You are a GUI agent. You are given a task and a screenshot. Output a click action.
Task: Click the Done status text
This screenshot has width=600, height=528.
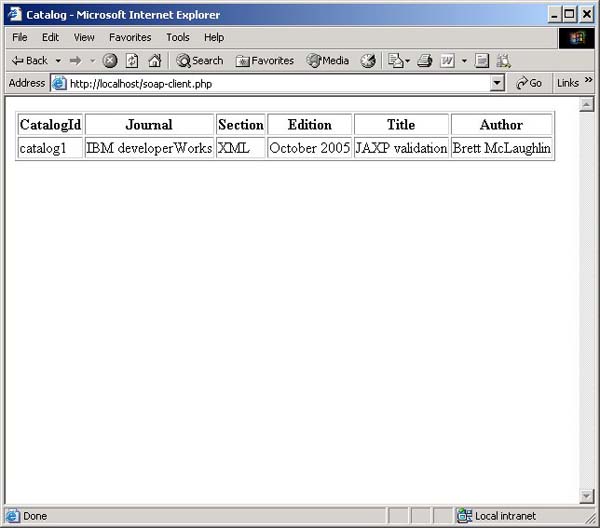click(x=35, y=516)
